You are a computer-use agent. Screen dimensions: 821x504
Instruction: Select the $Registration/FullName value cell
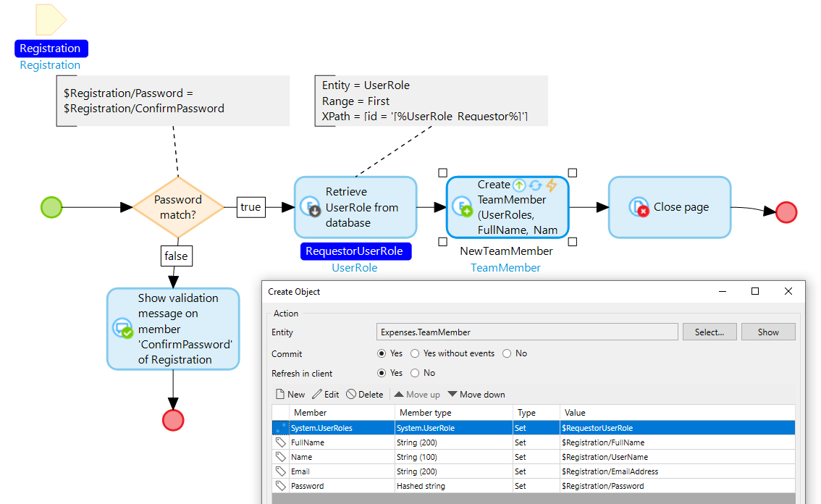[x=678, y=442]
